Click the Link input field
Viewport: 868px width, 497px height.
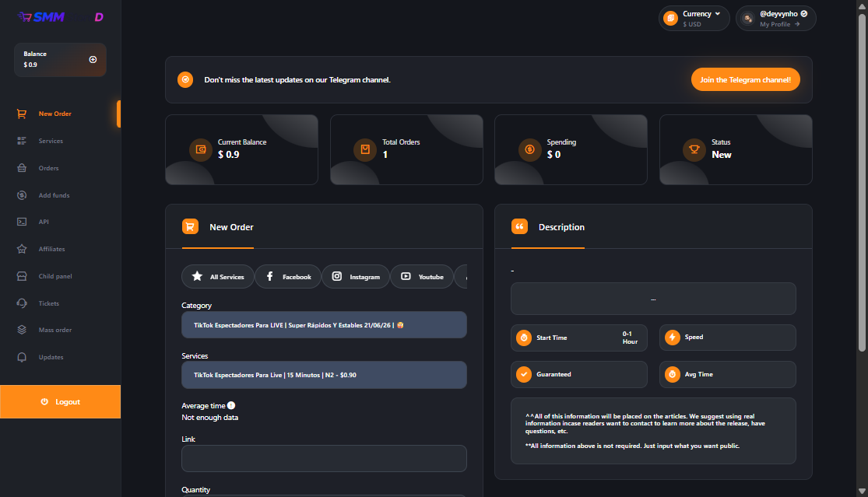click(x=324, y=458)
